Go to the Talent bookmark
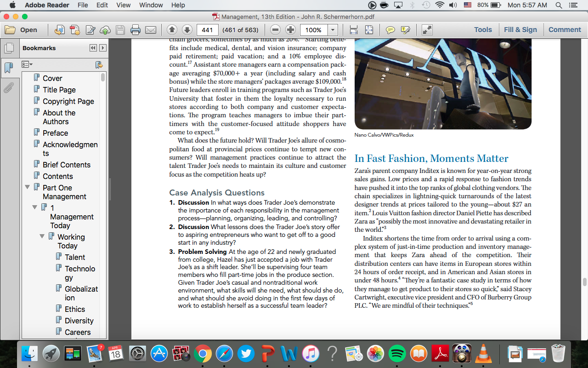This screenshot has height=368, width=588. click(x=75, y=257)
